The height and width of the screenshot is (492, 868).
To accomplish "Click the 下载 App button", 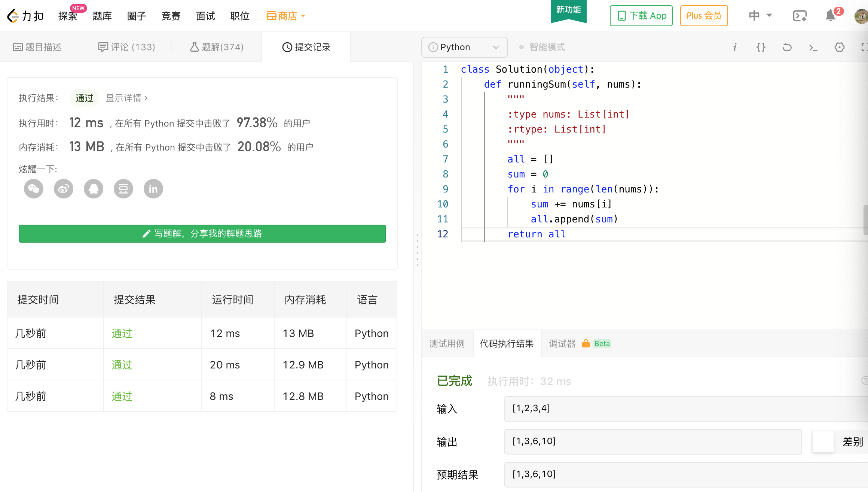I will point(641,16).
